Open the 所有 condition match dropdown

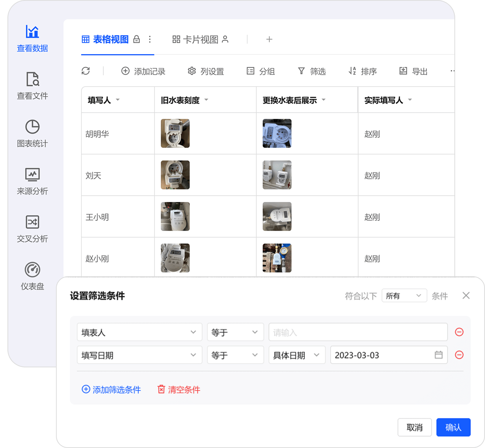coord(404,296)
